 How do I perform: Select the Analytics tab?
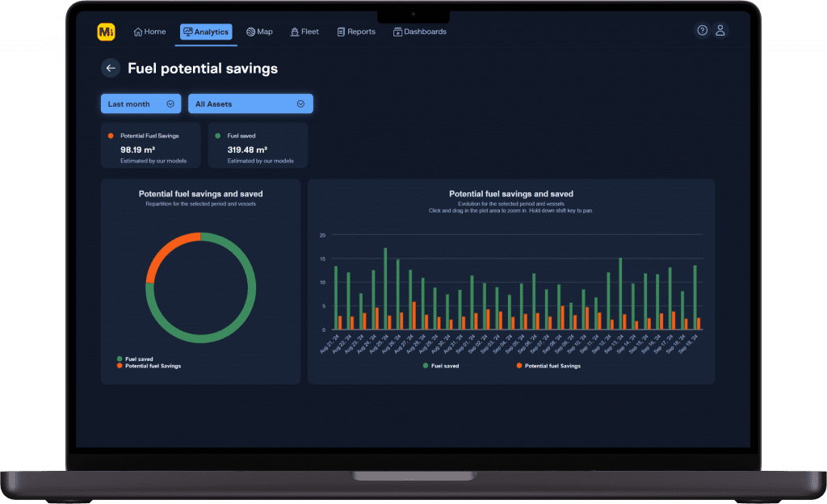pyautogui.click(x=206, y=32)
